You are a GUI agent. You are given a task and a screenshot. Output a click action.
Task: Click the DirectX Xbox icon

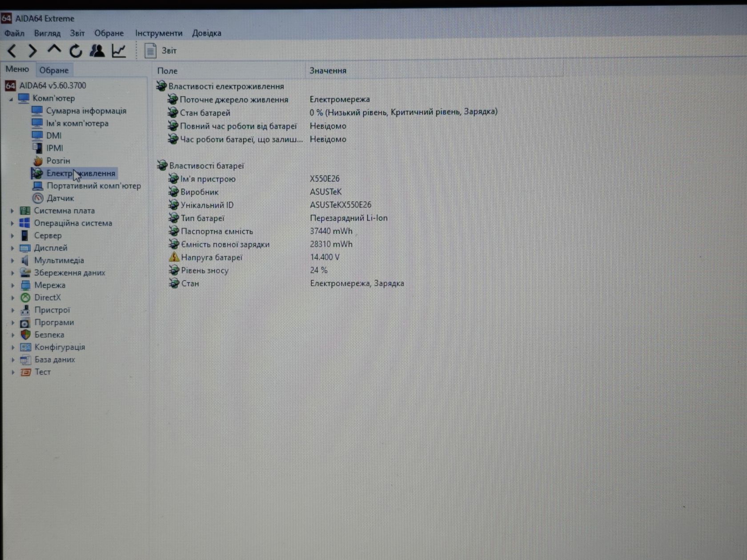coord(25,298)
